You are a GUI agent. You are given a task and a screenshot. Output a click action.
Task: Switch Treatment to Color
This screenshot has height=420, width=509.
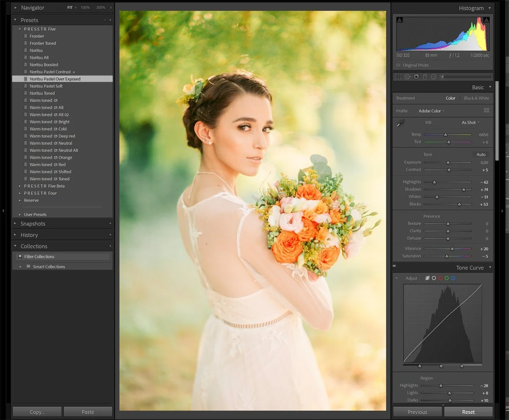point(450,98)
